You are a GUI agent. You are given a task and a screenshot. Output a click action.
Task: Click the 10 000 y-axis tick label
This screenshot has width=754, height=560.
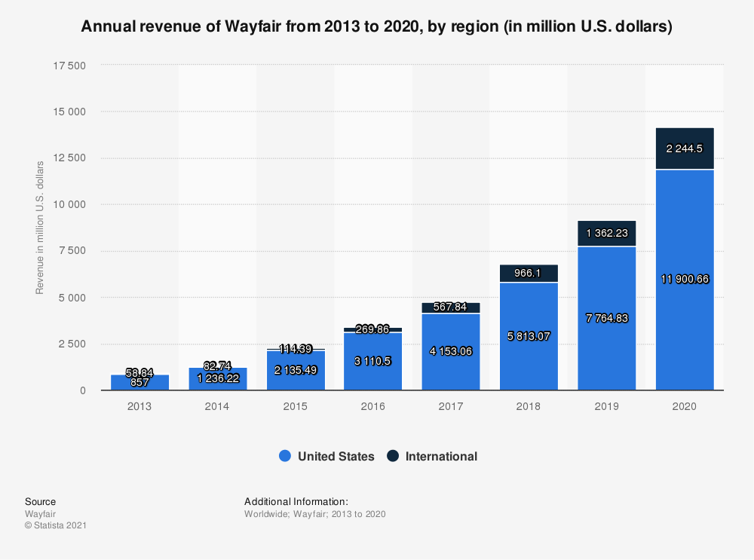coord(69,205)
